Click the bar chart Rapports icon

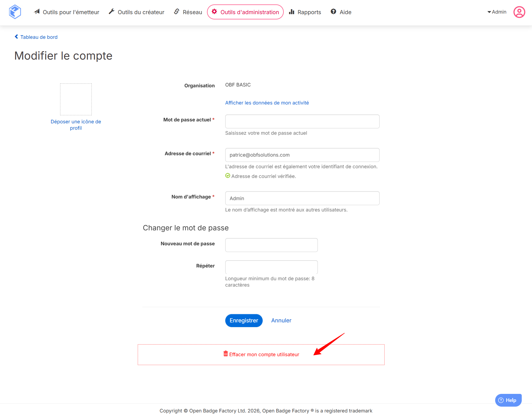pos(291,12)
